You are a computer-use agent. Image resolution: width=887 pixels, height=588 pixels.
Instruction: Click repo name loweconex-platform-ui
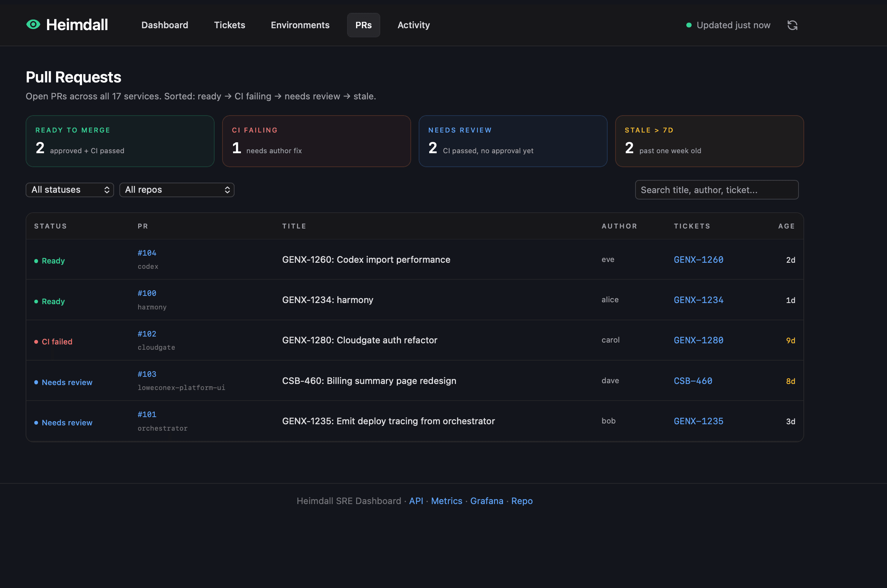[x=181, y=388]
